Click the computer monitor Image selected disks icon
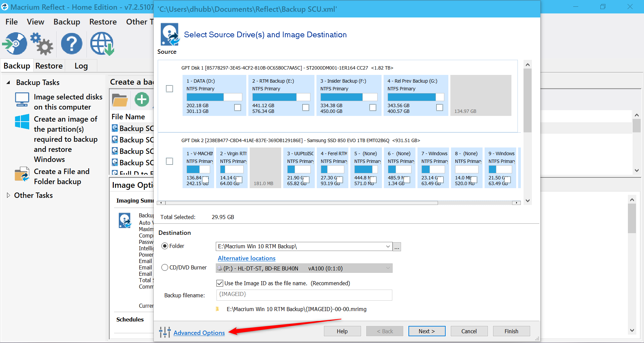This screenshot has width=644, height=343. (22, 100)
